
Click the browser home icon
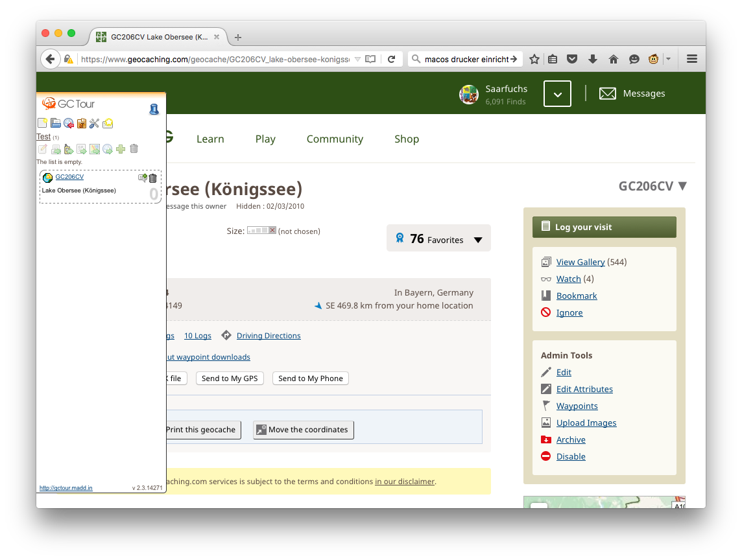pyautogui.click(x=614, y=59)
